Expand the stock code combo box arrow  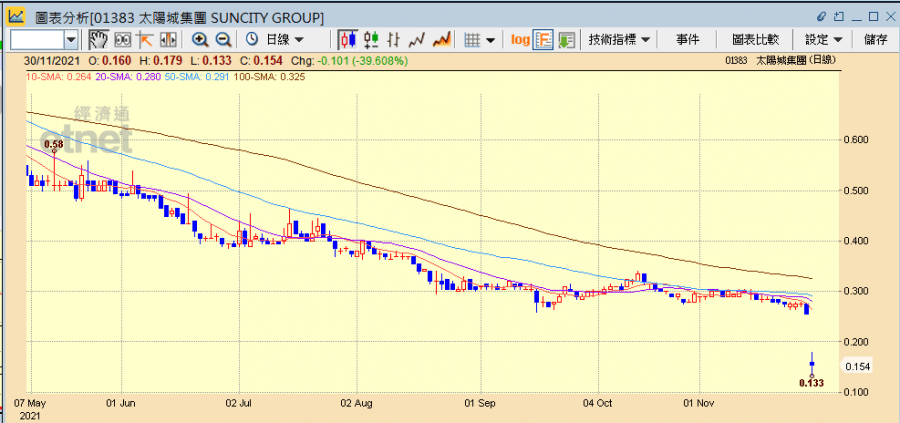click(71, 39)
